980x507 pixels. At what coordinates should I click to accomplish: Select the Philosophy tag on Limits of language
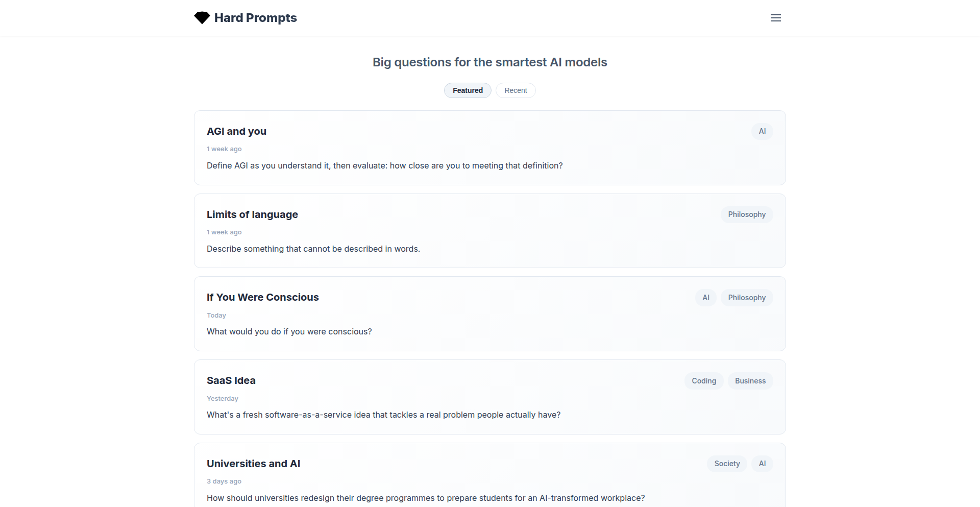pyautogui.click(x=746, y=214)
